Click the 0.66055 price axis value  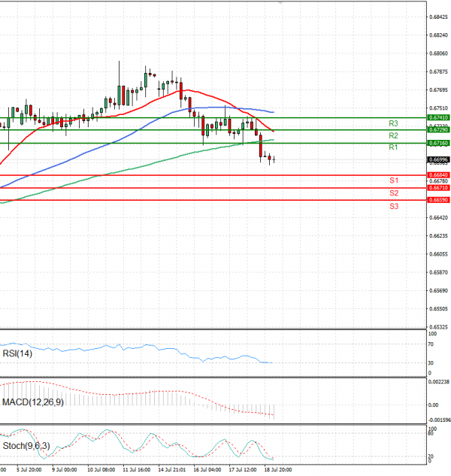438,254
